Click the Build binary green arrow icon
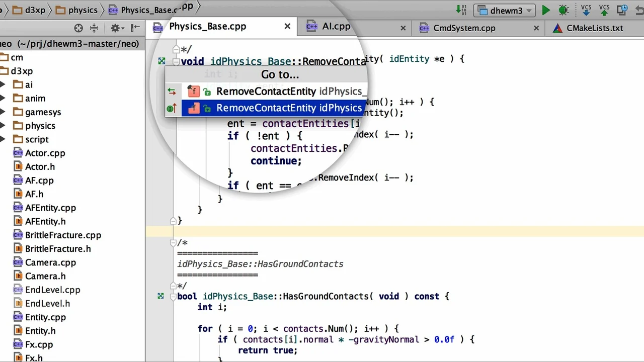 click(461, 10)
